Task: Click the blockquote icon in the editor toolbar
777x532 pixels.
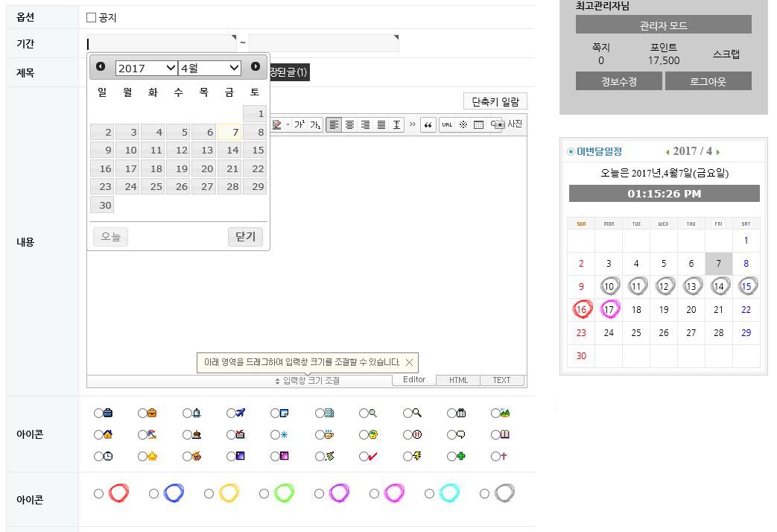Action: (x=428, y=125)
